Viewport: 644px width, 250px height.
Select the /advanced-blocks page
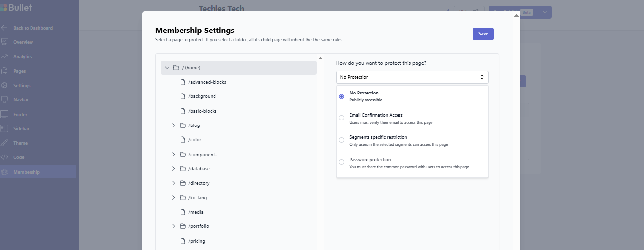pyautogui.click(x=207, y=82)
